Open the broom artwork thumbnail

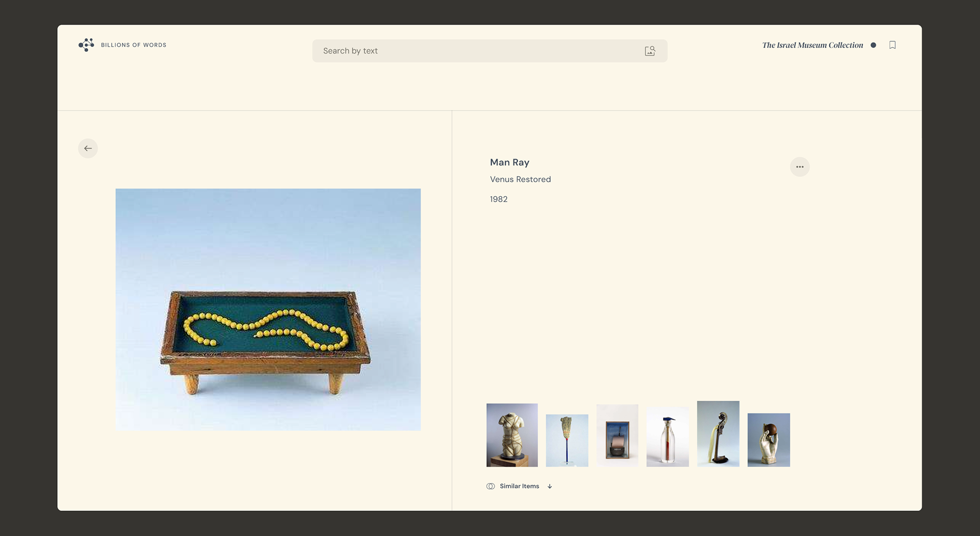coord(567,440)
